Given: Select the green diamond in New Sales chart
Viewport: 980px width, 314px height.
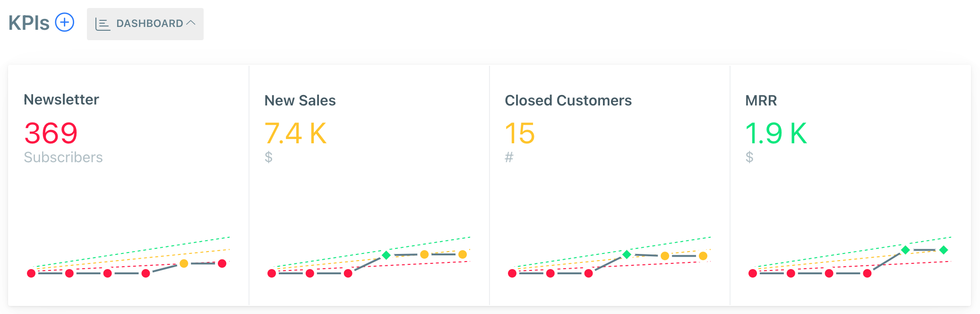Looking at the screenshot, I should click(386, 255).
